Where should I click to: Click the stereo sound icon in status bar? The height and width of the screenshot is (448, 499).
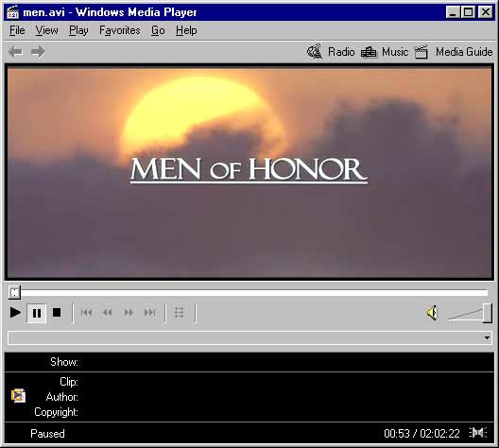(477, 433)
